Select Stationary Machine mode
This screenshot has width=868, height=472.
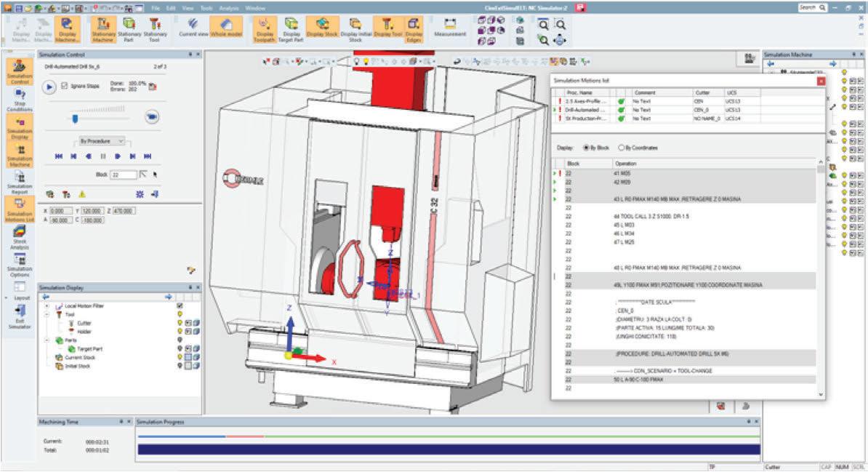click(103, 30)
